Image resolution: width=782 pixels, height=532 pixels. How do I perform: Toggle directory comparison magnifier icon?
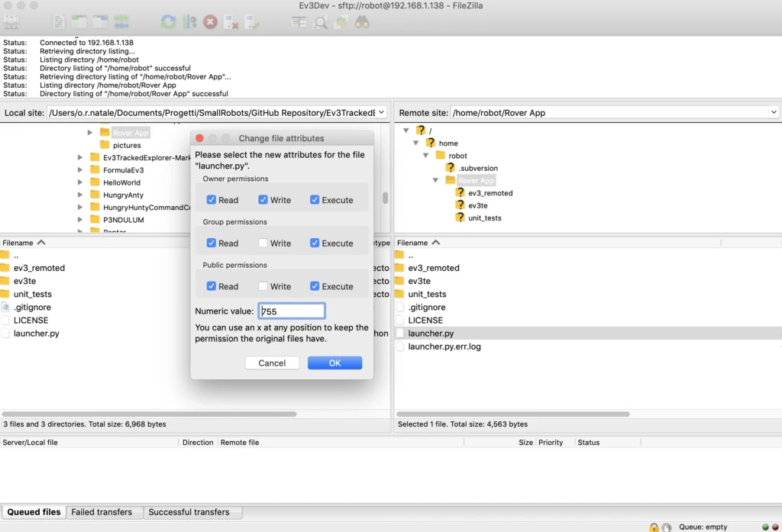[x=320, y=22]
